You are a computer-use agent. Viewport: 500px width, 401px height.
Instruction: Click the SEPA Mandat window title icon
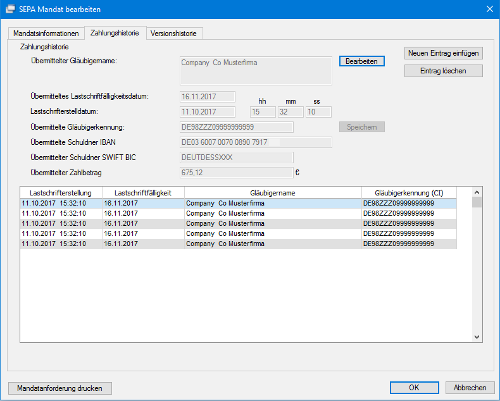pos(10,9)
